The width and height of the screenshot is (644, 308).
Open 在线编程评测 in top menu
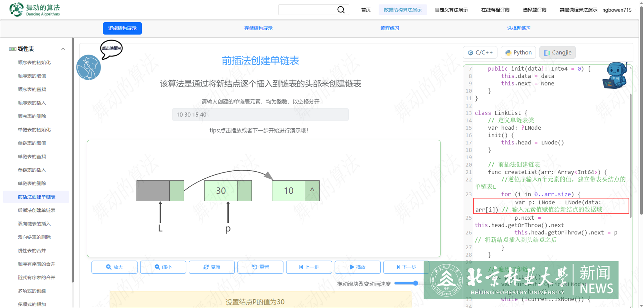pyautogui.click(x=495, y=10)
